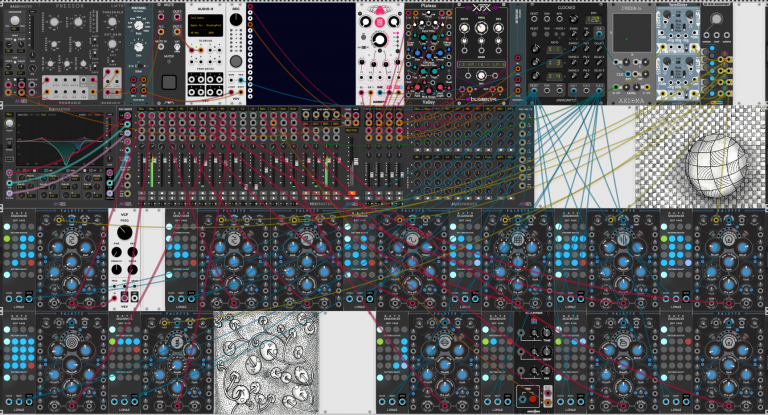The height and width of the screenshot is (415, 768).
Task: Toggle the large square MUTE module button
Action: coord(169,81)
